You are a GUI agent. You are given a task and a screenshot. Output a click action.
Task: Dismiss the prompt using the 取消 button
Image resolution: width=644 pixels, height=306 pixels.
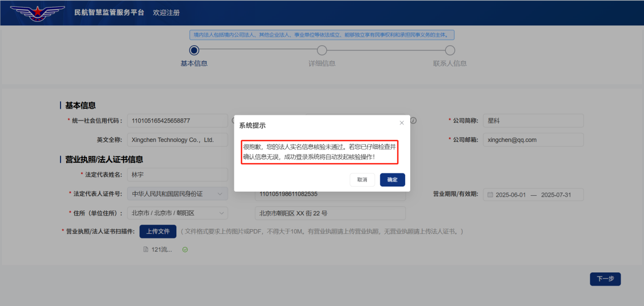[x=362, y=179]
